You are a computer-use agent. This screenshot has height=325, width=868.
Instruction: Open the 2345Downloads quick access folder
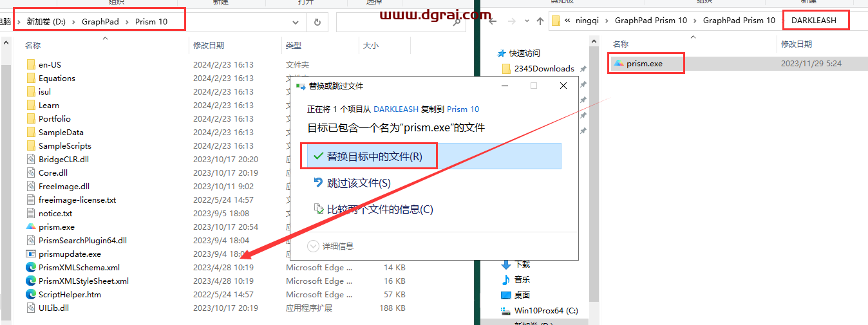543,68
